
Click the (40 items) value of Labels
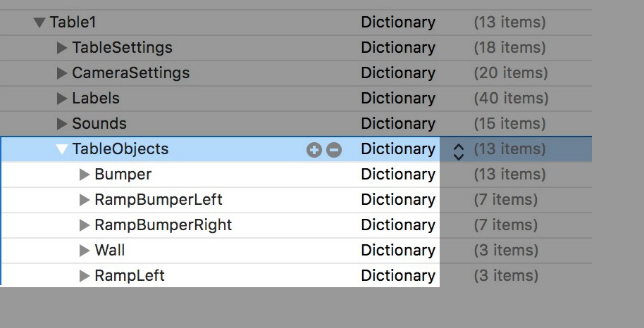click(x=510, y=99)
